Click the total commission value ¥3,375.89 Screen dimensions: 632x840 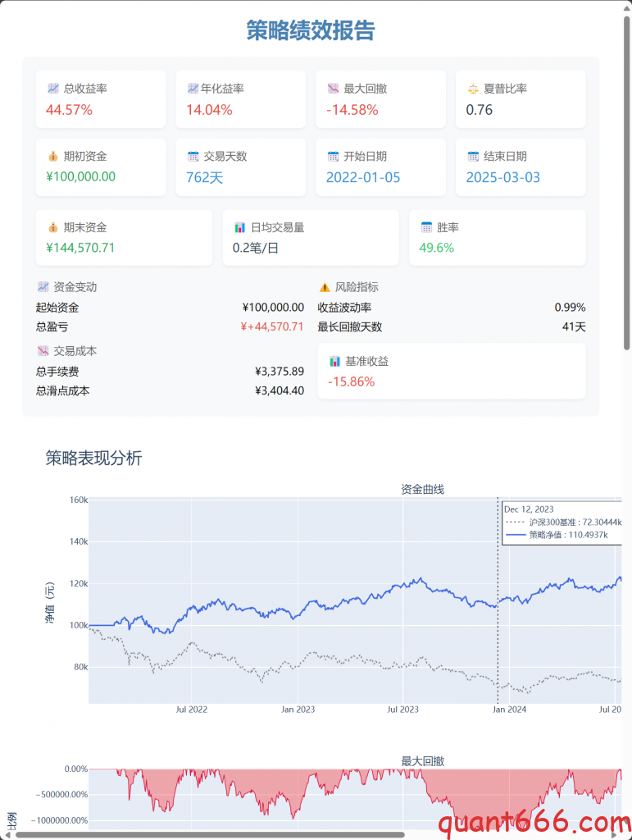click(x=280, y=372)
